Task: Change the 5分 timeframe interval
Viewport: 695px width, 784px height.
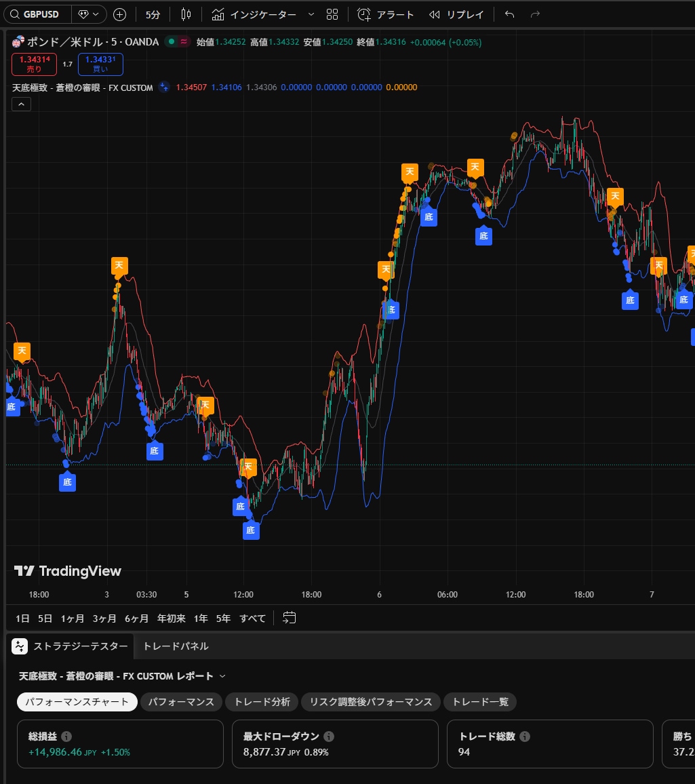Action: pos(153,14)
